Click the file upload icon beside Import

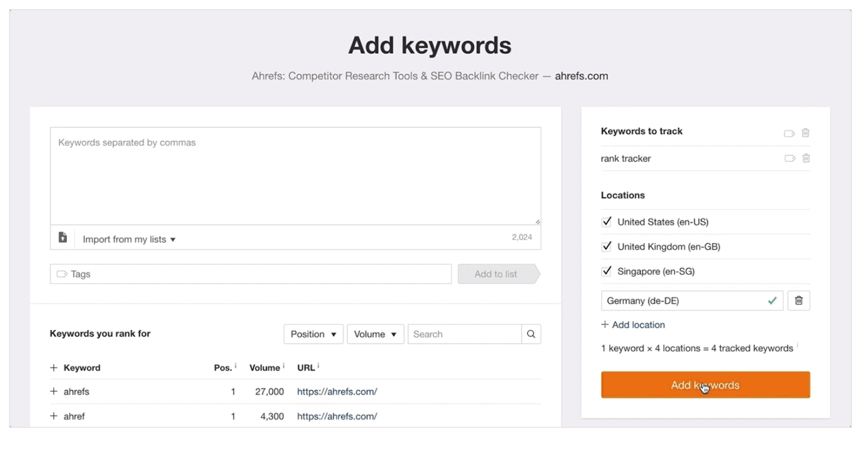(63, 238)
